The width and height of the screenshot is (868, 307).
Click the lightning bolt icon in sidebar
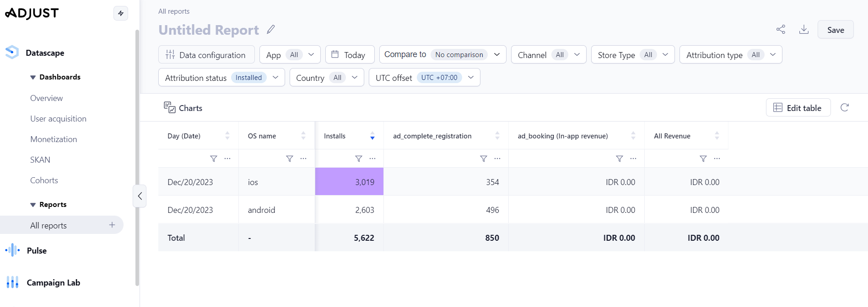tap(121, 13)
